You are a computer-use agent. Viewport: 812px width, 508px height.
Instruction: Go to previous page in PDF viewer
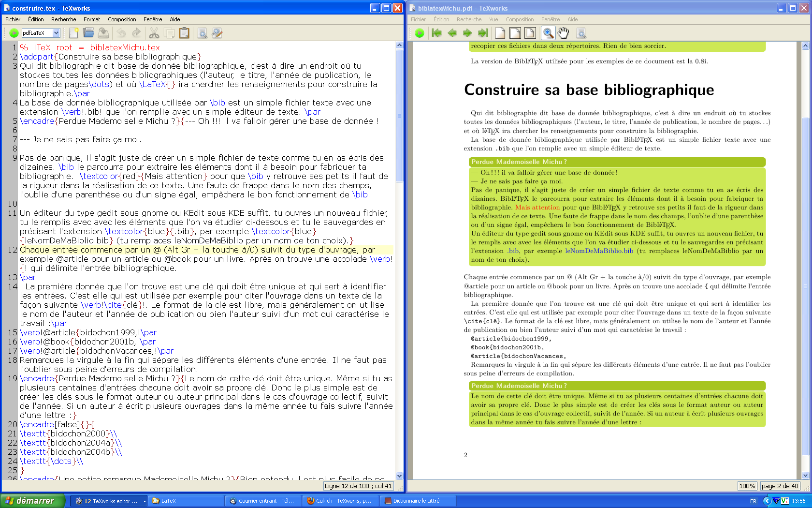point(452,33)
